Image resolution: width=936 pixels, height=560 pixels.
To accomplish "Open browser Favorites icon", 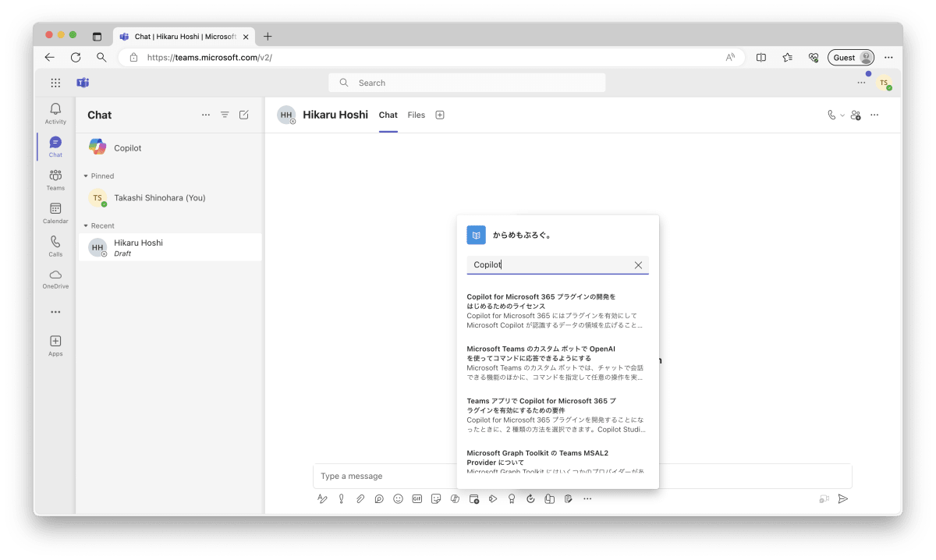I will (788, 58).
